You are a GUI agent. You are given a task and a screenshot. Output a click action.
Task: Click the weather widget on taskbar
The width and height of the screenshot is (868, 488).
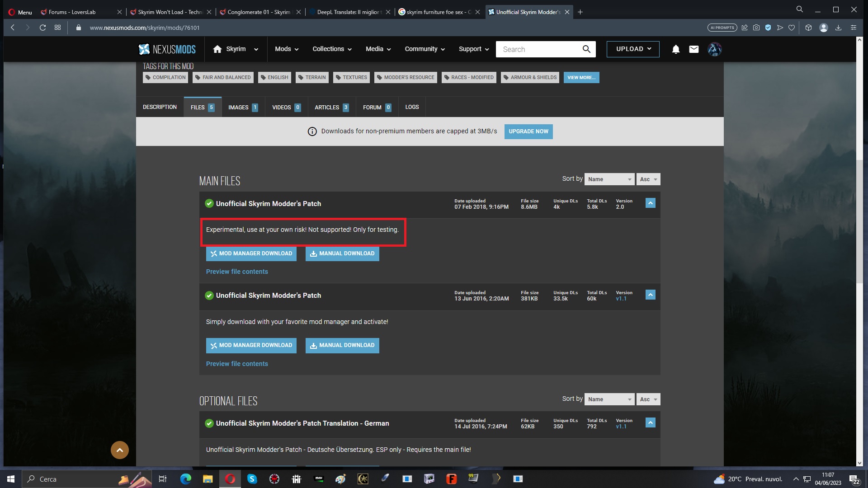pyautogui.click(x=748, y=479)
